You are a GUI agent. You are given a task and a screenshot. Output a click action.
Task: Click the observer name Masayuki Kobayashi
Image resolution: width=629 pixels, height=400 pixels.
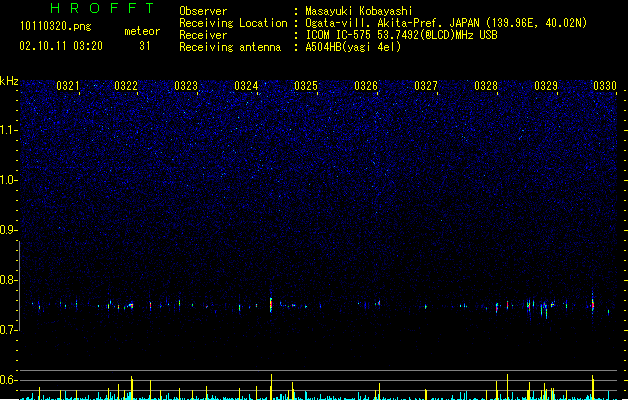359,11
